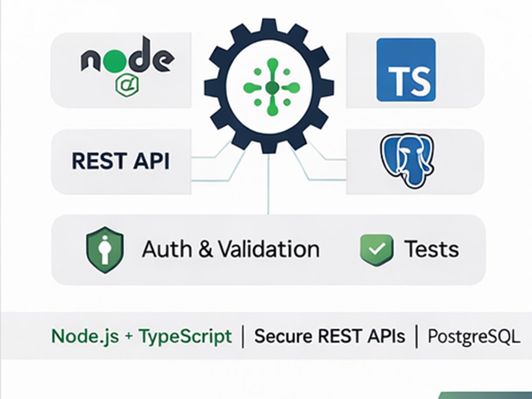Click the PostgreSQL caption text
Image resolution: width=532 pixels, height=399 pixels.
473,337
